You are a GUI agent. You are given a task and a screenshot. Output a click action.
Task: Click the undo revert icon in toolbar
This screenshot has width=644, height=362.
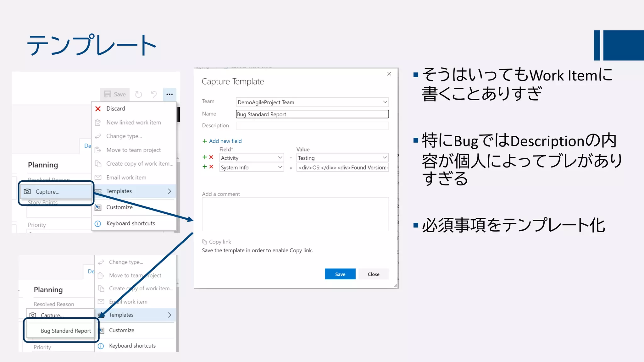tap(154, 94)
